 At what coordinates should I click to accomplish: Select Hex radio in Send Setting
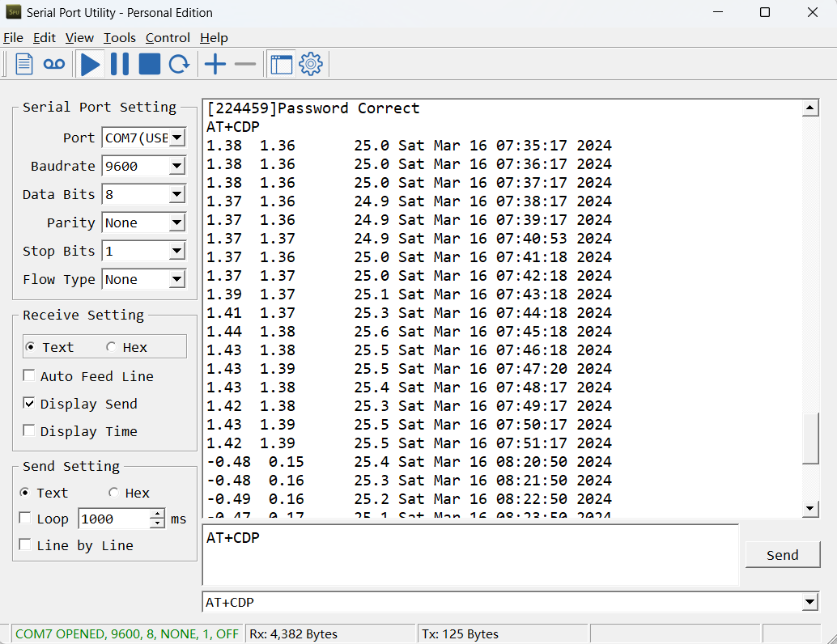click(113, 493)
